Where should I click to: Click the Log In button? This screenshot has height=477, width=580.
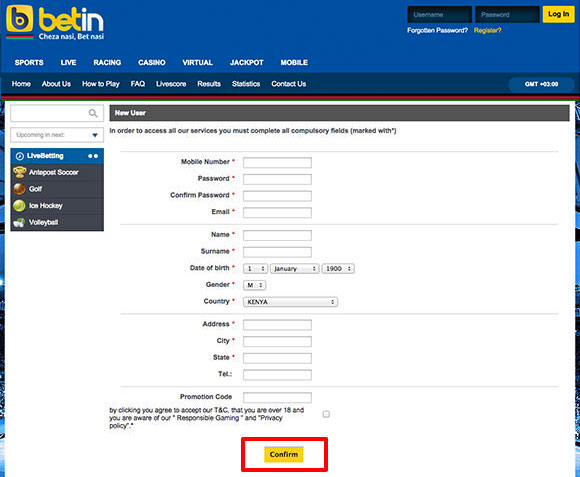point(559,14)
